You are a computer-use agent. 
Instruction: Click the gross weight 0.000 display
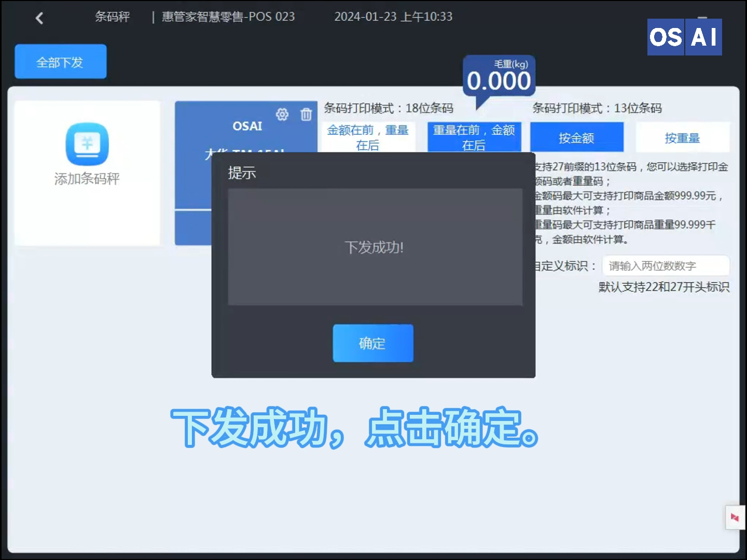(x=499, y=81)
